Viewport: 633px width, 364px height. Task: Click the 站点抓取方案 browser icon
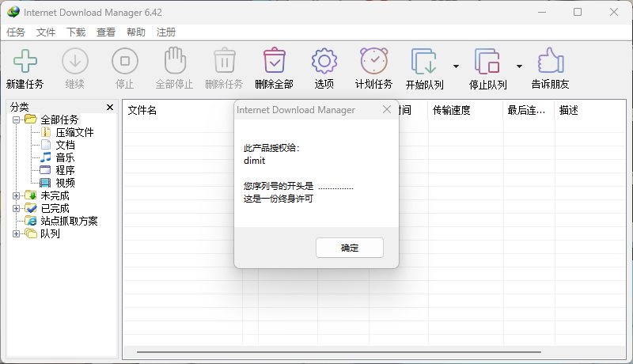coord(31,221)
